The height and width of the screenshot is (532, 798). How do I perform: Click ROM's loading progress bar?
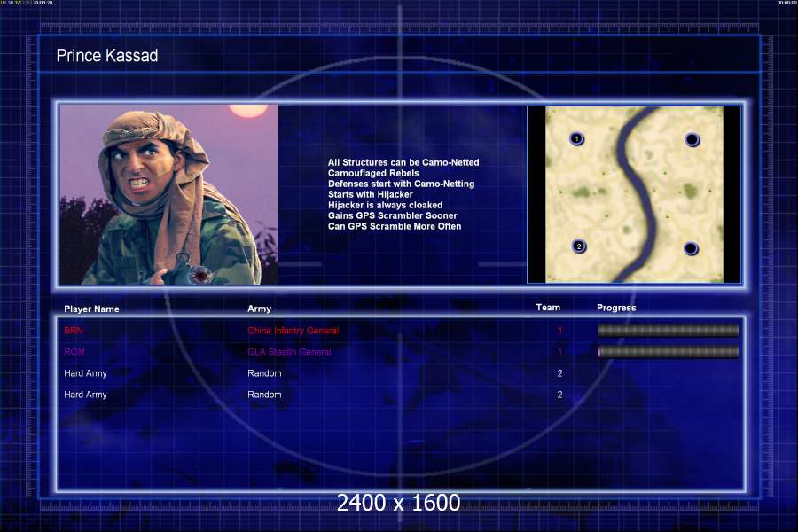point(668,352)
